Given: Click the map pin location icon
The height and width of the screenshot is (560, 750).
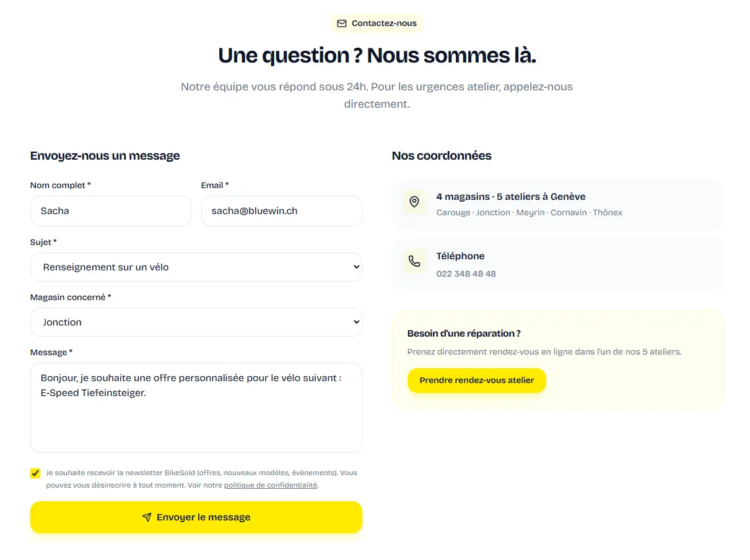Looking at the screenshot, I should pyautogui.click(x=414, y=202).
